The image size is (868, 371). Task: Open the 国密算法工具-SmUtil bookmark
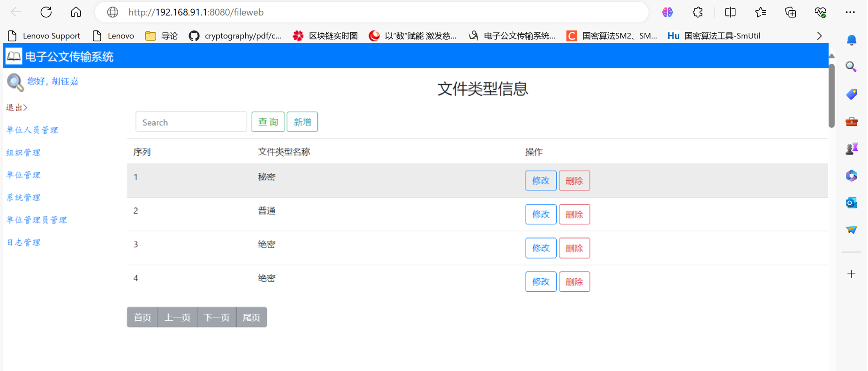pyautogui.click(x=714, y=36)
